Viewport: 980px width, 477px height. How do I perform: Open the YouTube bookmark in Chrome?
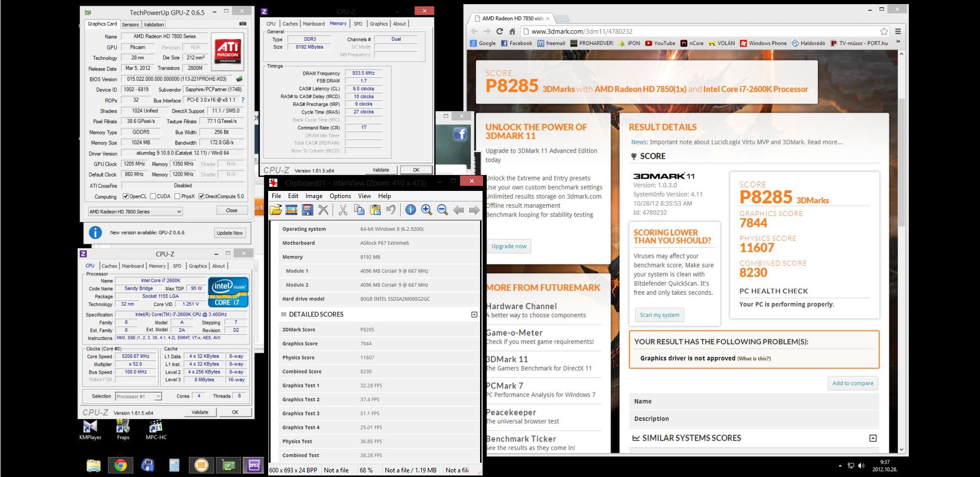660,44
